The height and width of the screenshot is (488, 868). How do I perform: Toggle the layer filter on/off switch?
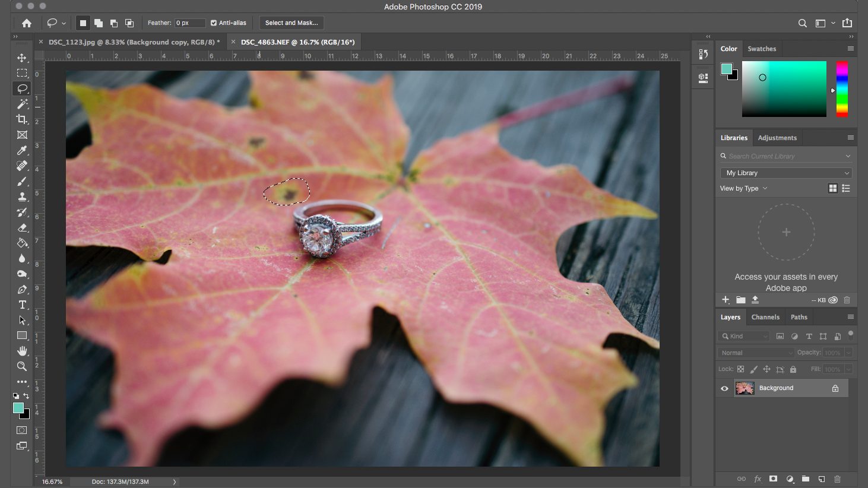(x=850, y=334)
